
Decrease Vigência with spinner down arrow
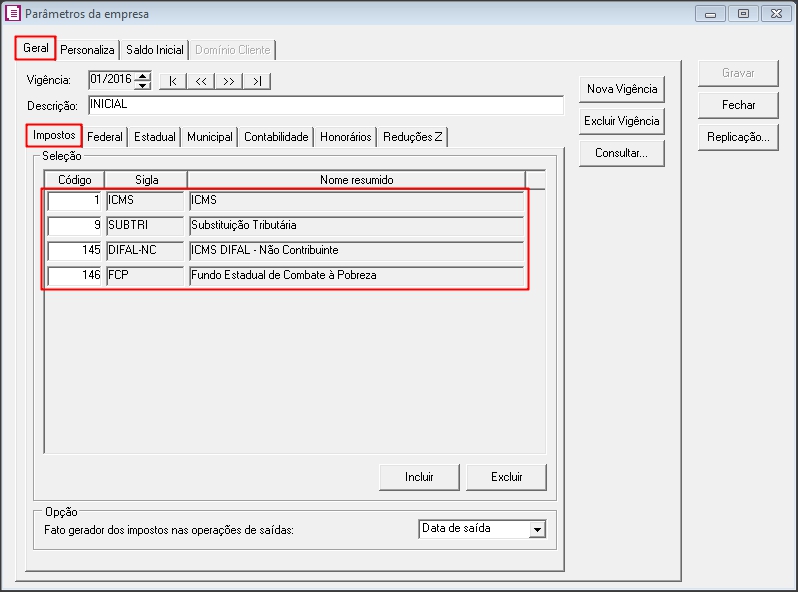(143, 85)
